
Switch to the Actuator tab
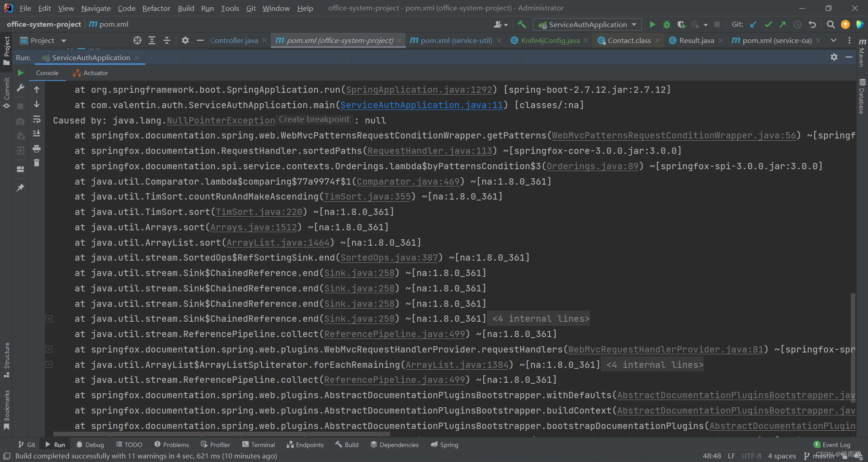94,73
